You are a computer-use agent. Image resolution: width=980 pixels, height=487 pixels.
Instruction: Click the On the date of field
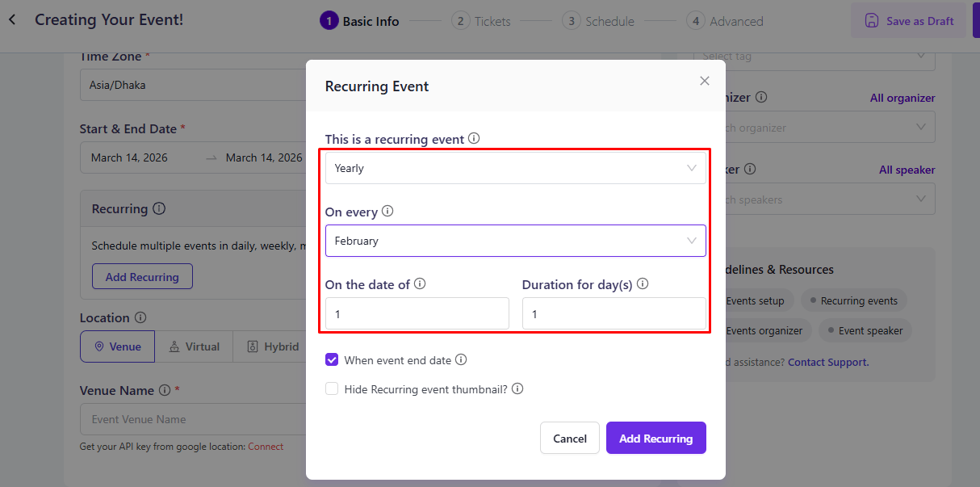[x=417, y=313]
